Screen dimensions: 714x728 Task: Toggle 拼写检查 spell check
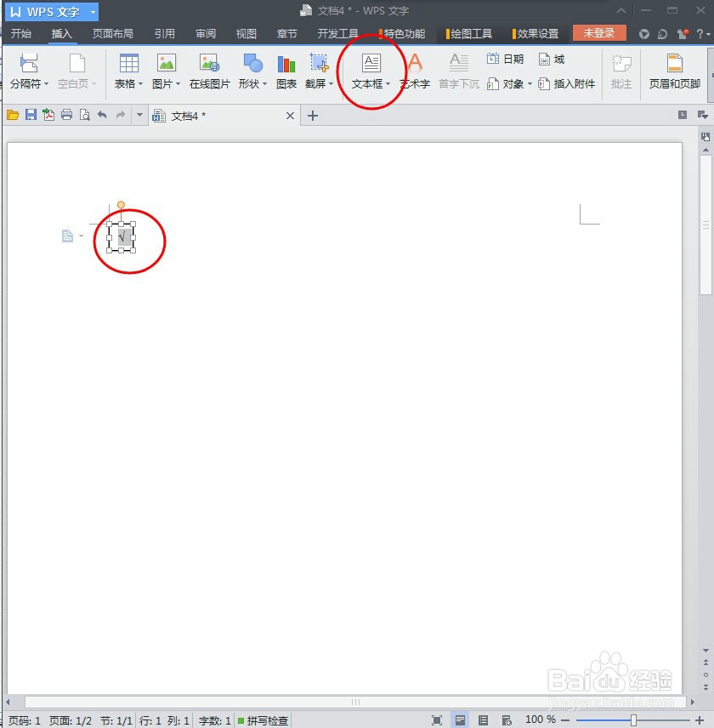263,720
